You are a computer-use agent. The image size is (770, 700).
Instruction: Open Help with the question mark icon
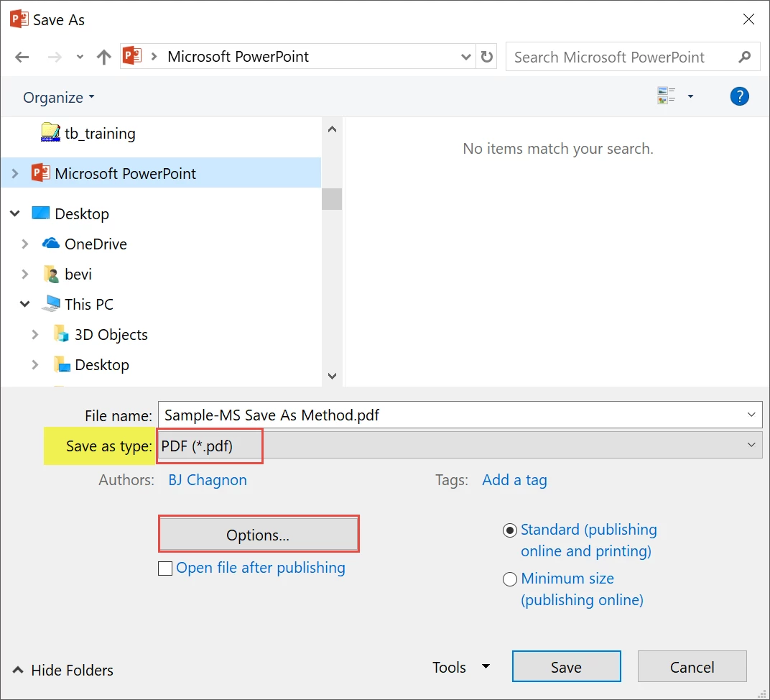coord(740,96)
